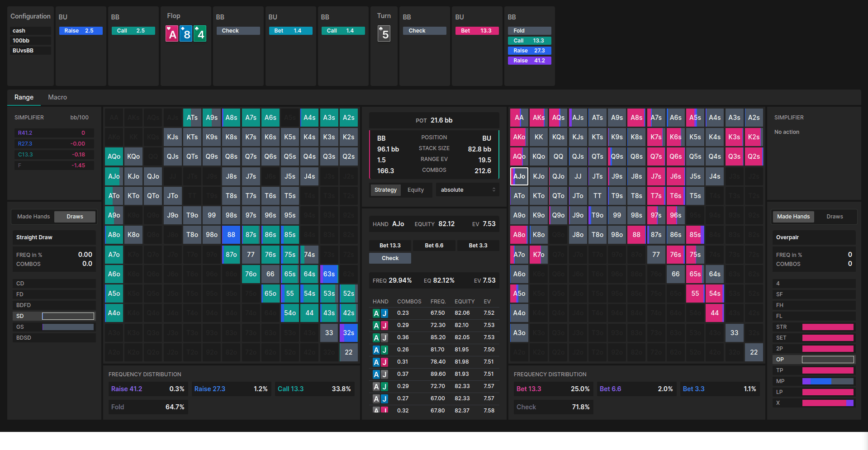The width and height of the screenshot is (868, 450).
Task: Click the SD draw category bar
Action: tap(68, 316)
